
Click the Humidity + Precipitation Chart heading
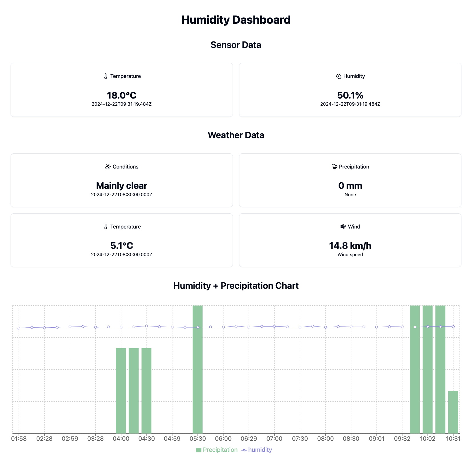(x=236, y=285)
